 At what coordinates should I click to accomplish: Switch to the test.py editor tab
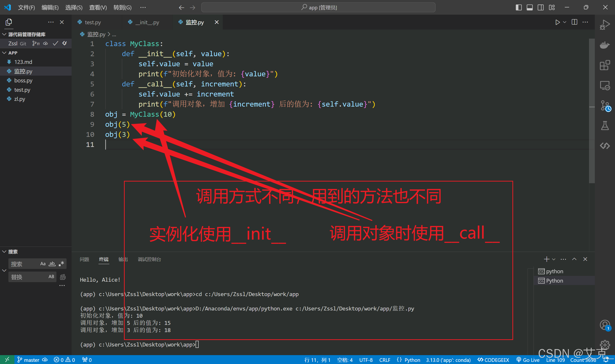(x=92, y=22)
